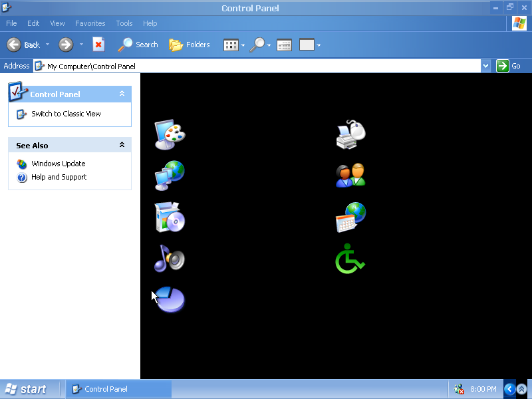Click the Address bar path field
Image resolution: width=532 pixels, height=399 pixels.
(257, 66)
